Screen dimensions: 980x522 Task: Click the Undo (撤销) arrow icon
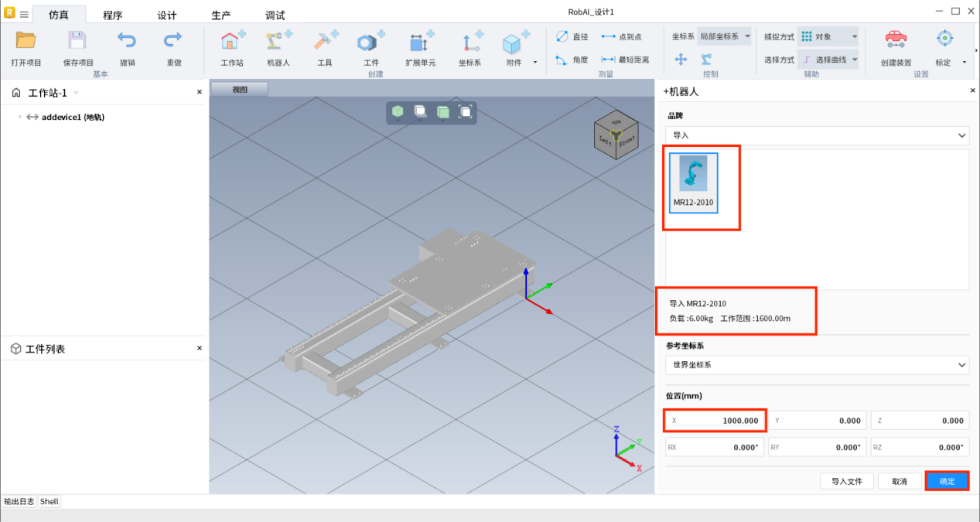click(x=127, y=42)
